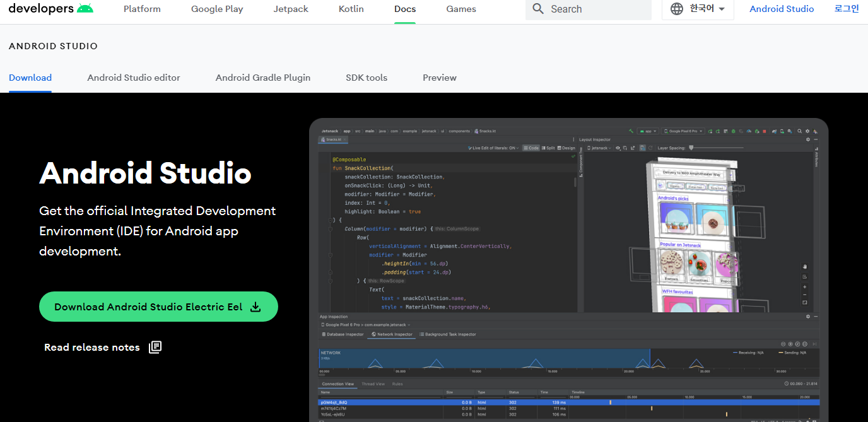Image resolution: width=868 pixels, height=422 pixels.
Task: Open the Docs menu in top navigation
Action: click(405, 9)
